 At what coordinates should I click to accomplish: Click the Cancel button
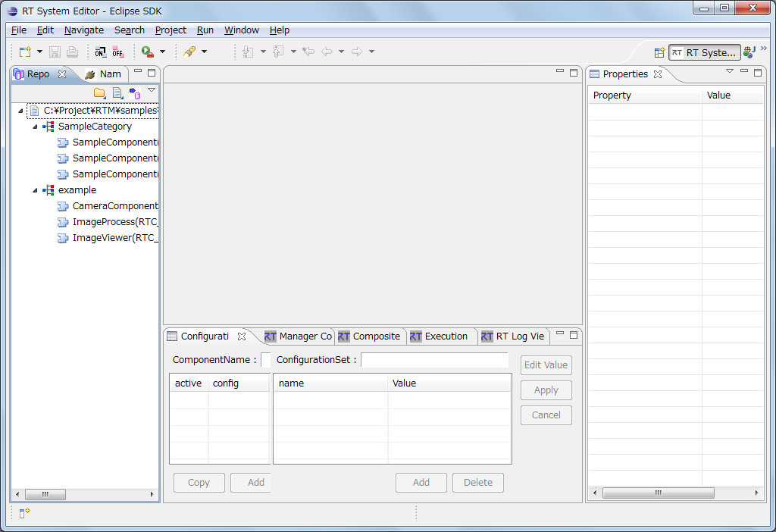(546, 415)
